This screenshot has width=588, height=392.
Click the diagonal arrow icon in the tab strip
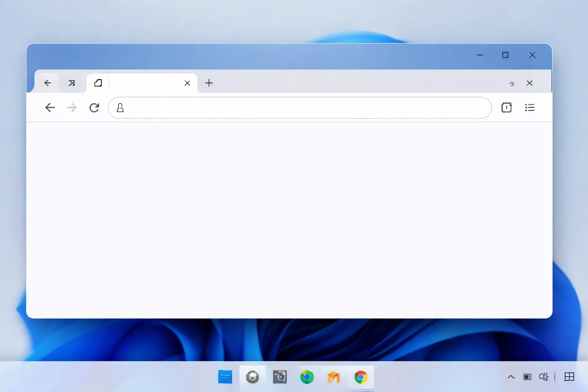72,83
